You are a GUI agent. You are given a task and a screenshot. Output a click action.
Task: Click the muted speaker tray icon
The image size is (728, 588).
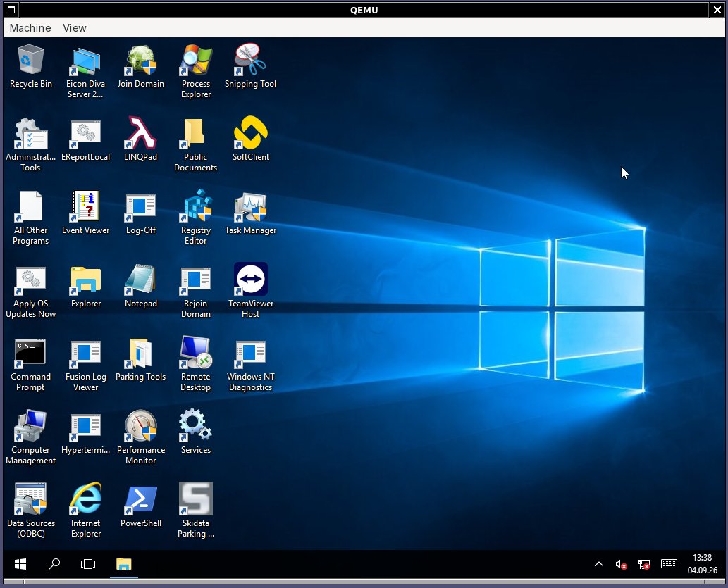point(621,564)
